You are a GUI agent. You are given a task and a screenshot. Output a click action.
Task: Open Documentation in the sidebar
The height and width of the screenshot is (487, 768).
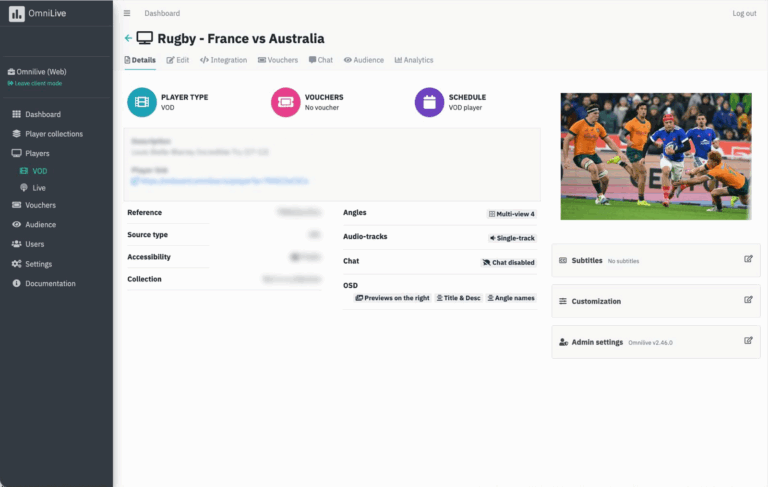click(50, 284)
